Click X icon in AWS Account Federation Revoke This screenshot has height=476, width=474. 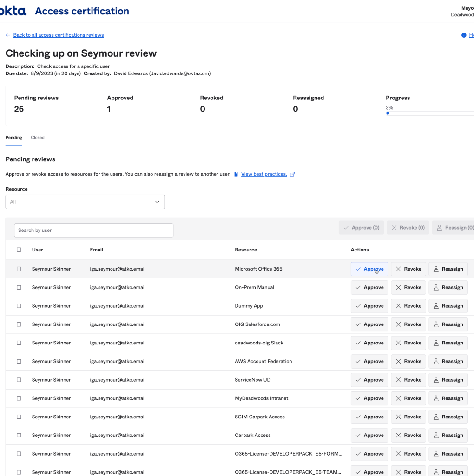coord(398,361)
